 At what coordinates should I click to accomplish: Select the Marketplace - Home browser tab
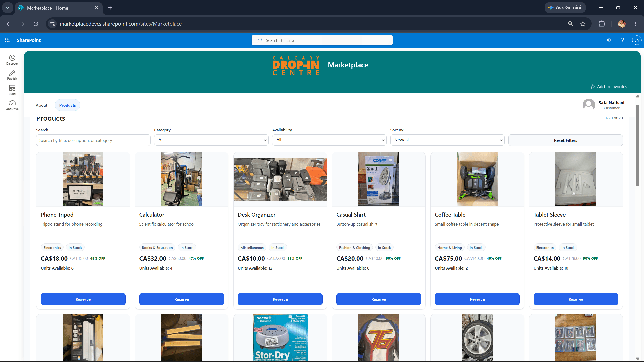pyautogui.click(x=59, y=8)
